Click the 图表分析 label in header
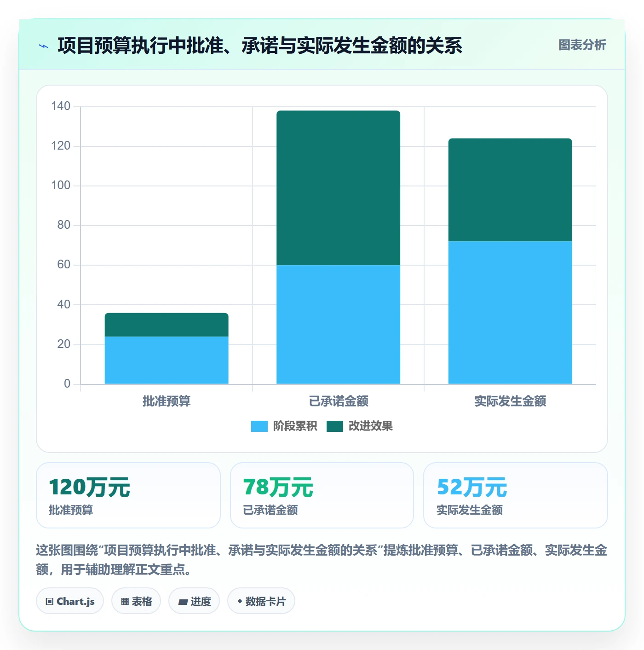This screenshot has width=644, height=650. coord(582,45)
